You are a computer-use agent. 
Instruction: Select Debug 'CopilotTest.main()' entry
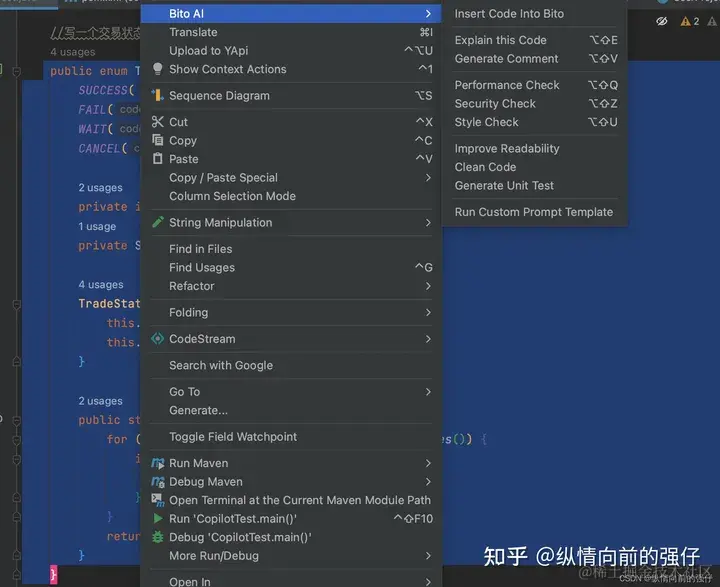[x=291, y=537]
